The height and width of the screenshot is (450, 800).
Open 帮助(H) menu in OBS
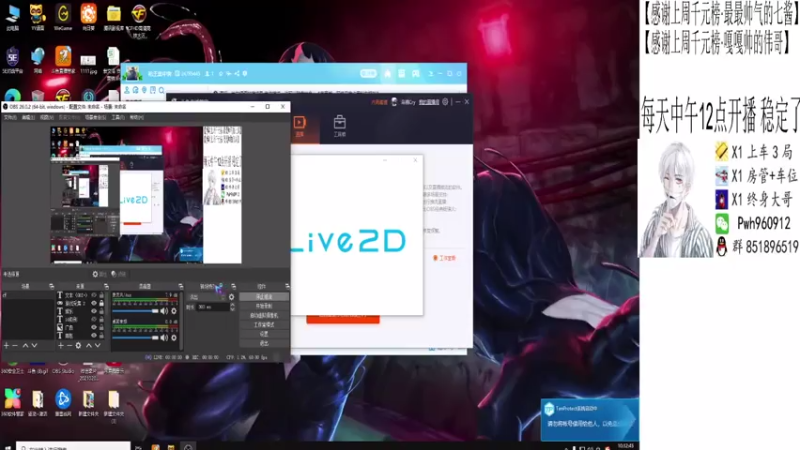136,117
